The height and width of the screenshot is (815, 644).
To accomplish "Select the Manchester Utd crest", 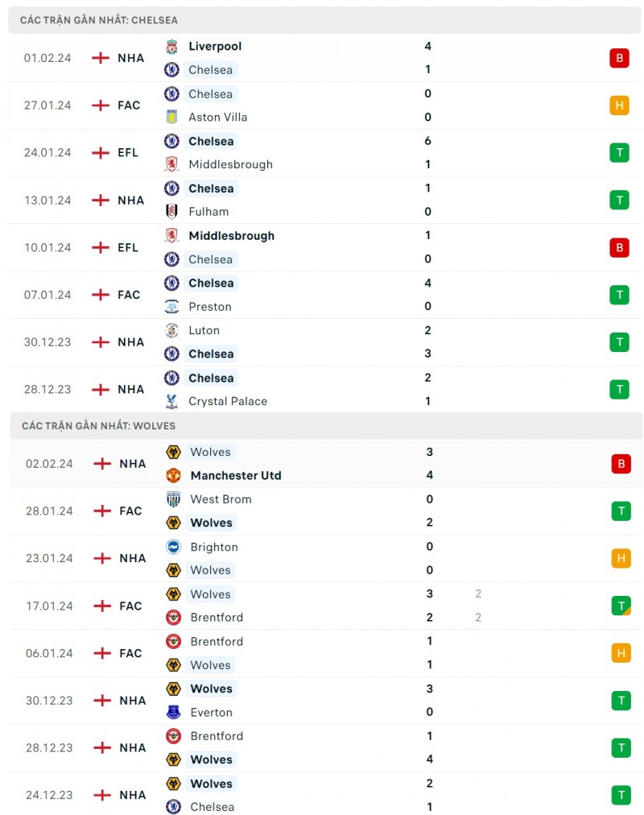I will click(173, 475).
